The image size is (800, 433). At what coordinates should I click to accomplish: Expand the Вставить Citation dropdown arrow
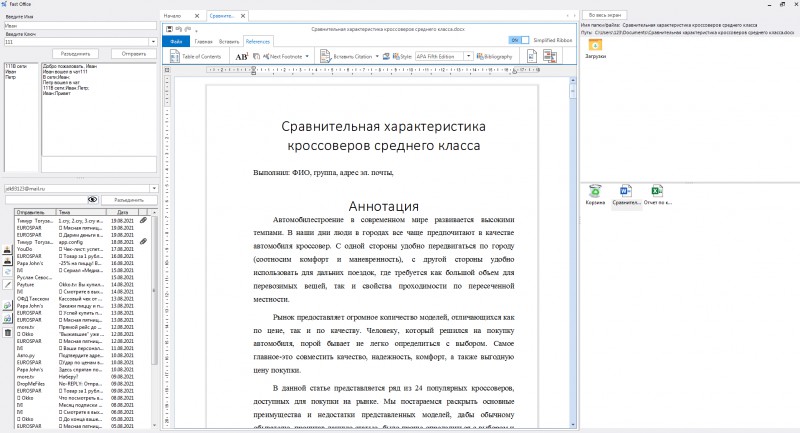point(377,56)
